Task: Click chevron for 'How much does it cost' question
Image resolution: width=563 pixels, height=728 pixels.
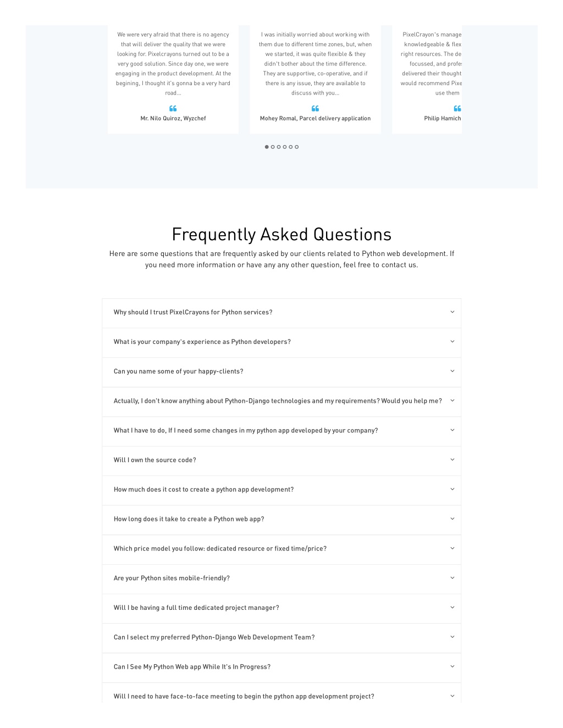Action: [x=452, y=490]
